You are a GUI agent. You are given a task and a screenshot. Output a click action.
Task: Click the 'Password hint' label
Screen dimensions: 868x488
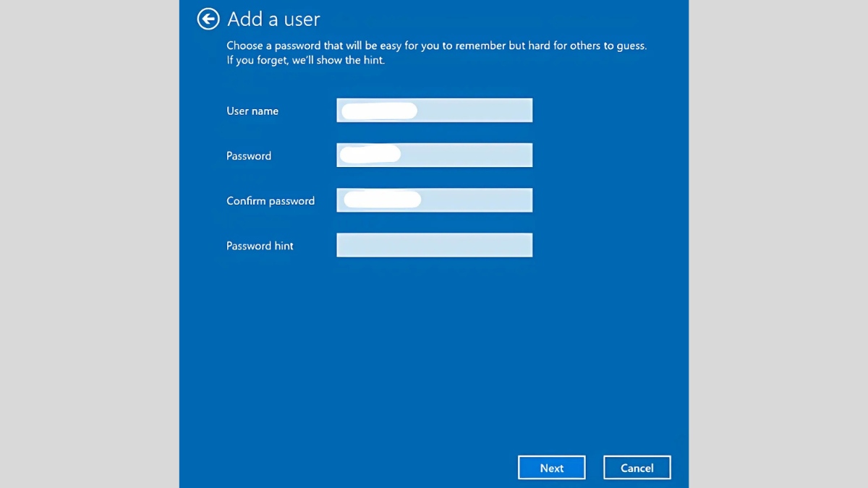pyautogui.click(x=260, y=246)
